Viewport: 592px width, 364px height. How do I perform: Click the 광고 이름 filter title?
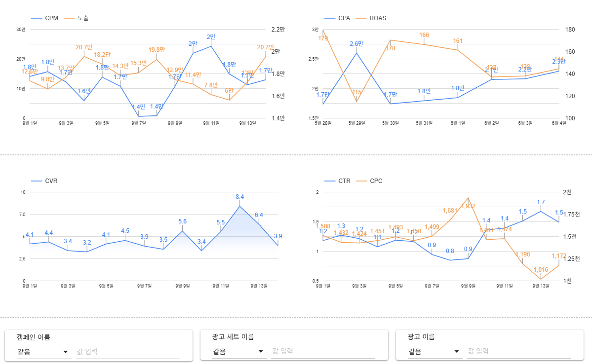(x=421, y=337)
